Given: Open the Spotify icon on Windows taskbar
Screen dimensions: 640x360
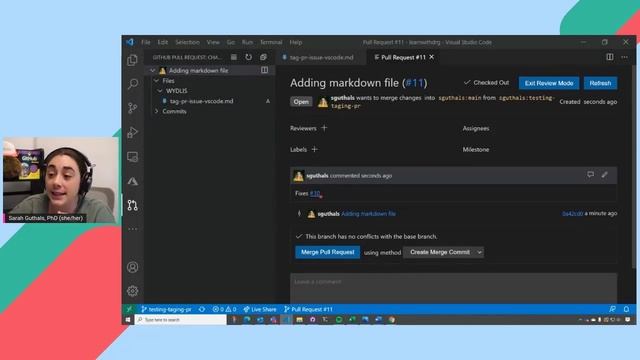Looking at the screenshot, I should pyautogui.click(x=339, y=320).
